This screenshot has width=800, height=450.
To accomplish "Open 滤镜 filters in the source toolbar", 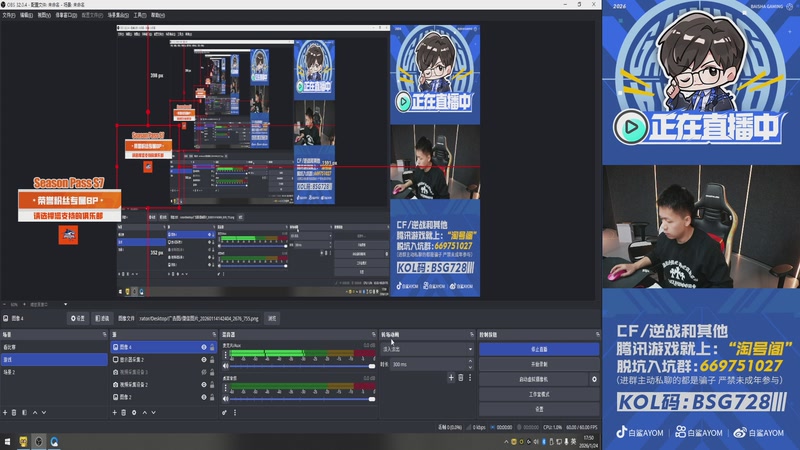I will tap(103, 318).
